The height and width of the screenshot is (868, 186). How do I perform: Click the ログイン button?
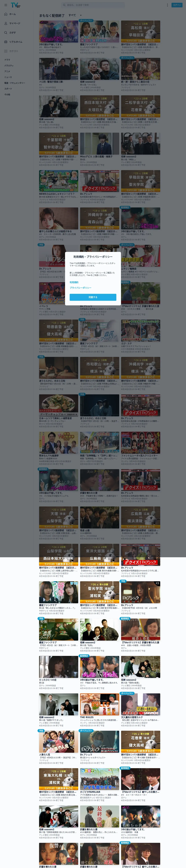pos(177,5)
